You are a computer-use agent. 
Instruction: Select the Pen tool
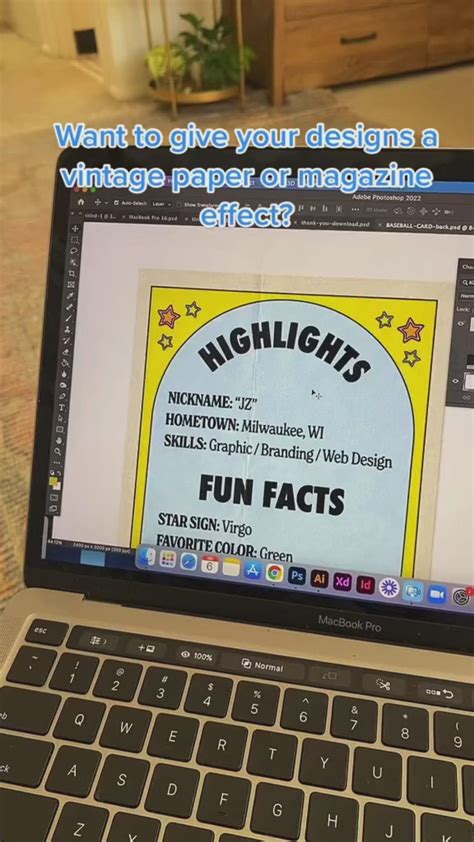62,396
